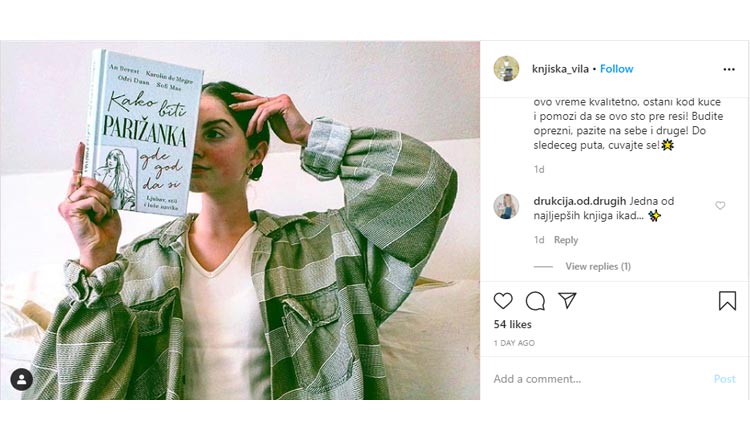Image resolution: width=750 pixels, height=440 pixels.
Task: Share post via paper plane icon
Action: point(567,300)
